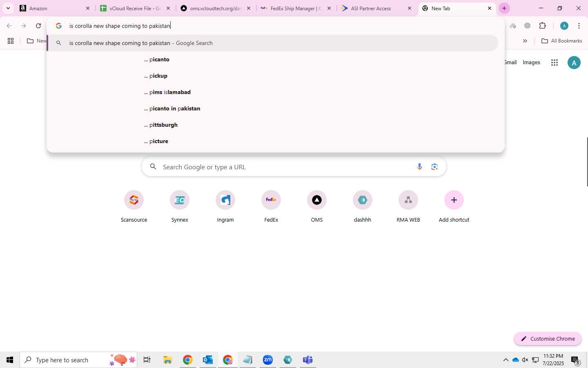Image resolution: width=588 pixels, height=368 pixels.
Task: Click into the address bar text
Action: (x=120, y=26)
